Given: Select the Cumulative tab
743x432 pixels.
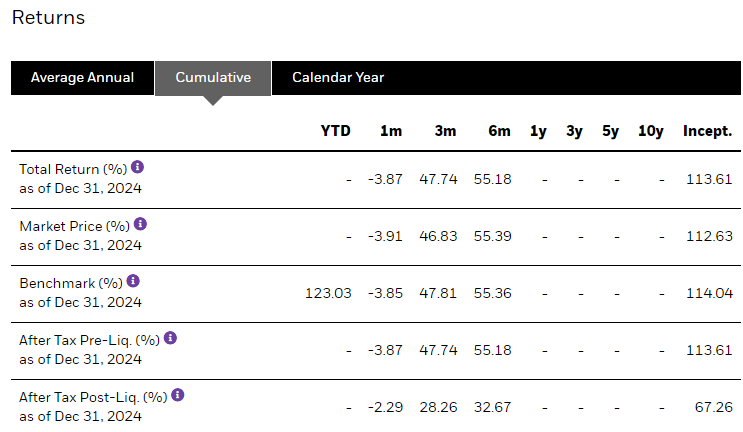Looking at the screenshot, I should coord(213,78).
